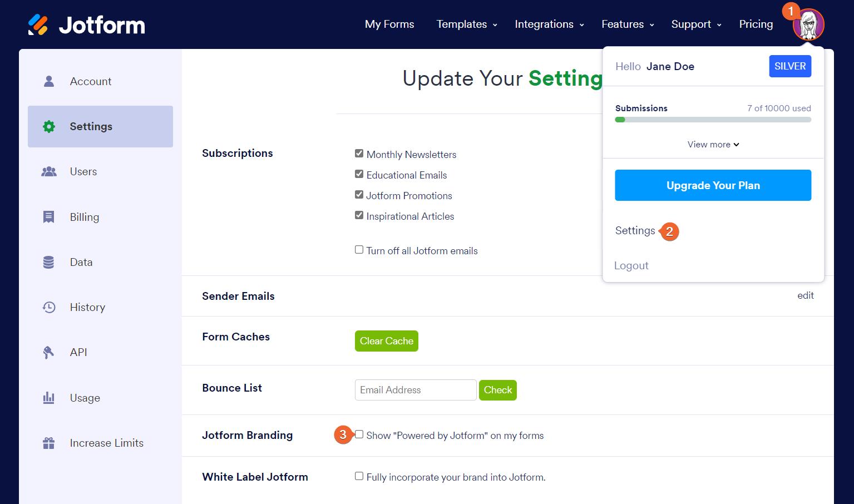Expand the Support dropdown menu
The image size is (854, 504).
point(697,24)
